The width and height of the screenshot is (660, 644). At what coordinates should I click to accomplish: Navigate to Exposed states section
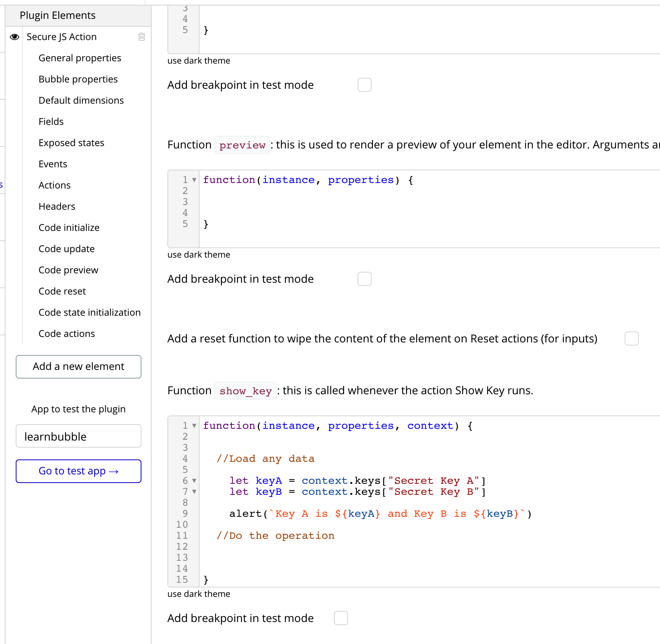click(x=71, y=143)
